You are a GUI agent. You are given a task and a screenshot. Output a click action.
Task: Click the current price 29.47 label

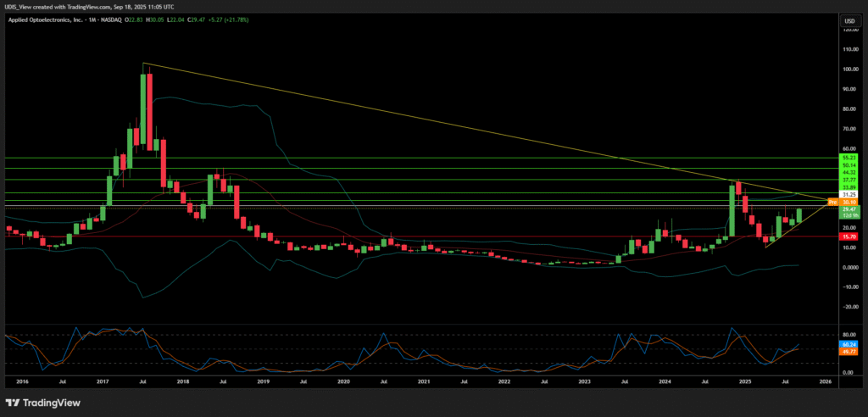(848, 209)
